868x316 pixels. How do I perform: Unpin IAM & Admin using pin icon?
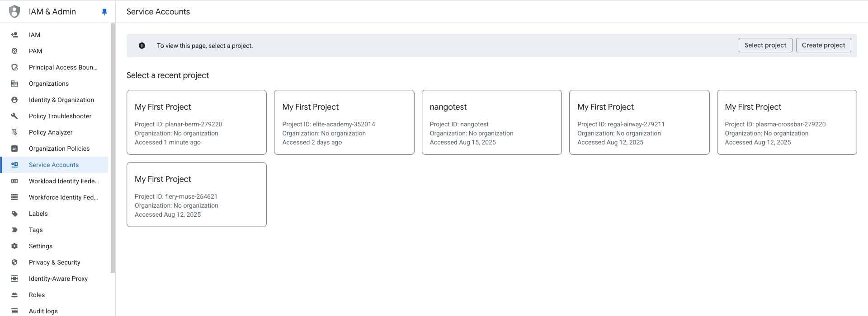coord(104,12)
